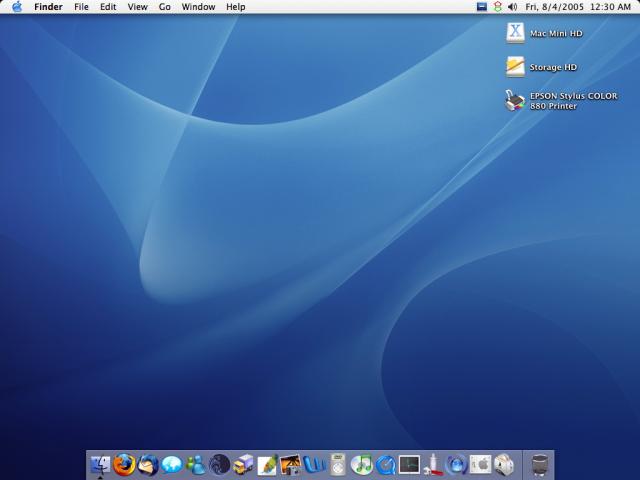Open the blue globe chat bubble app
640x480 pixels.
click(x=171, y=464)
